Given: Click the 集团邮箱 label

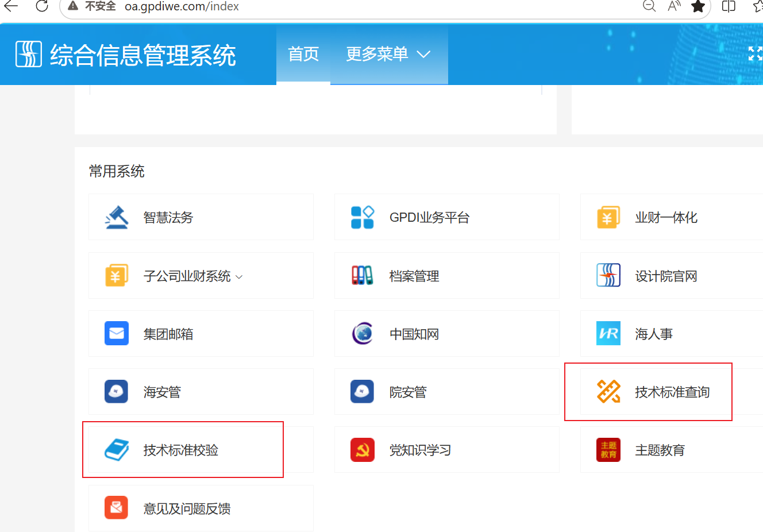Looking at the screenshot, I should (168, 334).
